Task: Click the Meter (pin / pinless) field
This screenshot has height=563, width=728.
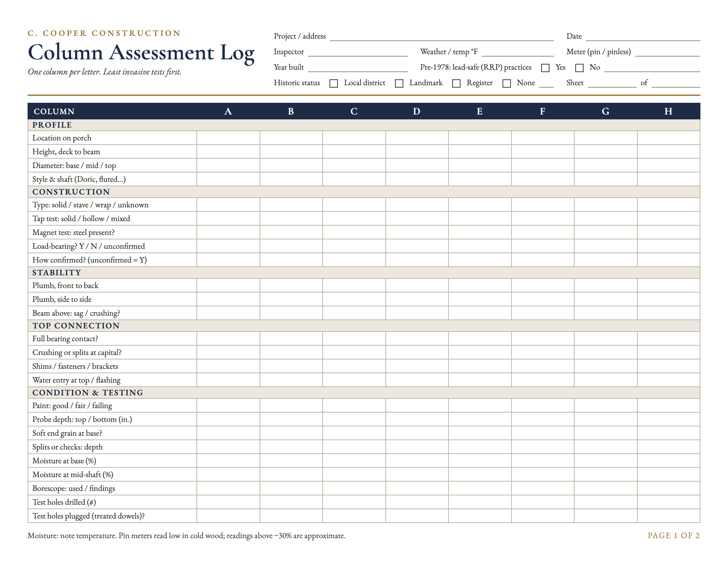Action: click(668, 52)
